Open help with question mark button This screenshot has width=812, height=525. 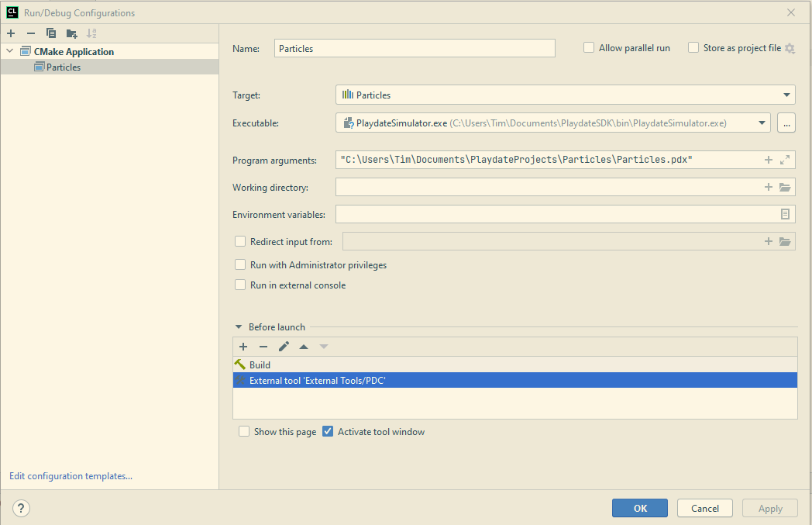point(21,509)
